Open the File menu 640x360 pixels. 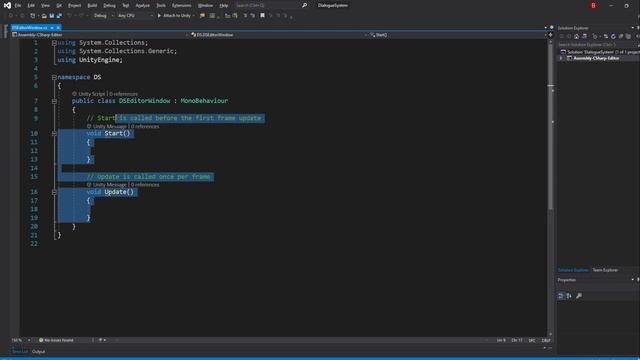(18, 6)
